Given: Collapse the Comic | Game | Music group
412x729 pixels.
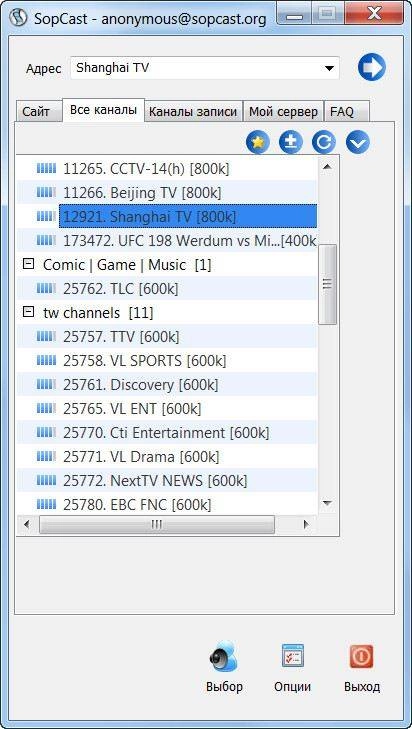Looking at the screenshot, I should [28, 264].
